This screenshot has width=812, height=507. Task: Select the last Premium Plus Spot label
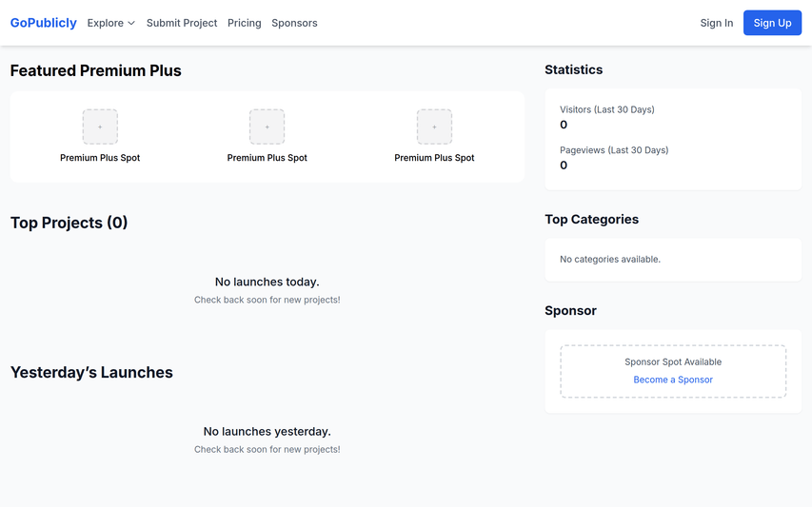click(434, 158)
